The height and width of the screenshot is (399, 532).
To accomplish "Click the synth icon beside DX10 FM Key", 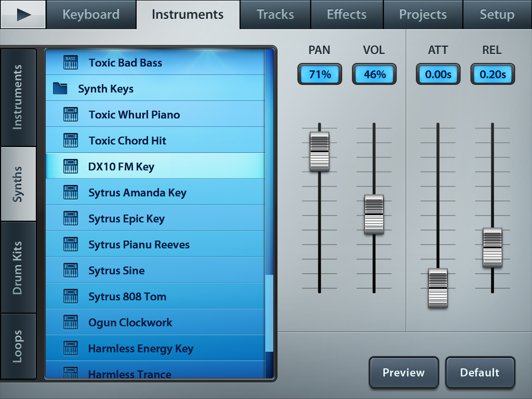I will pos(71,166).
